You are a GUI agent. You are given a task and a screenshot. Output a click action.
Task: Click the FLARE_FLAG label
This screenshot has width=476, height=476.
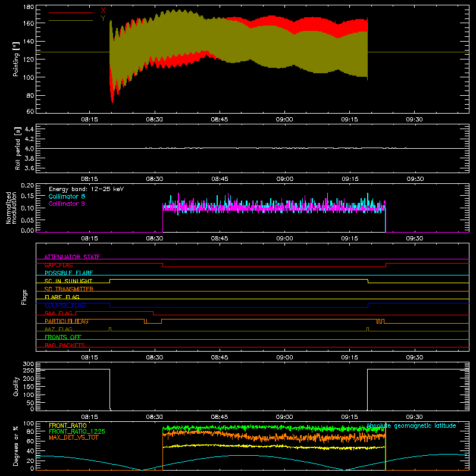(x=62, y=297)
